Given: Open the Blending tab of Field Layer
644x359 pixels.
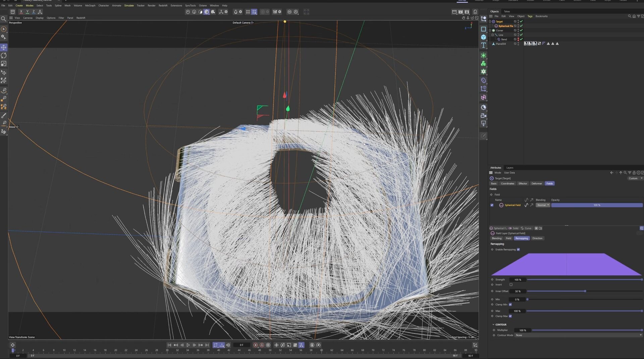Looking at the screenshot, I should click(x=497, y=238).
